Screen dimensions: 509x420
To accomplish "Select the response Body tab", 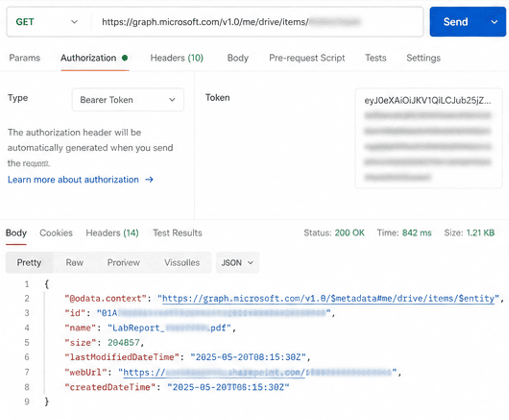I will click(x=16, y=233).
